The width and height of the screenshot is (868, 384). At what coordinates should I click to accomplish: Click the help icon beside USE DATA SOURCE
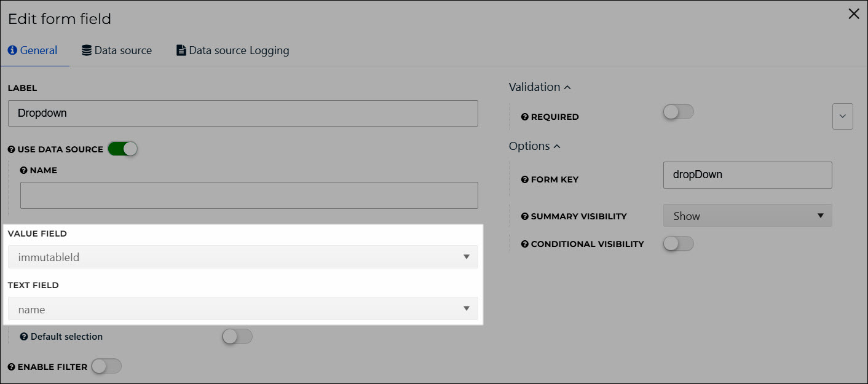[11, 149]
